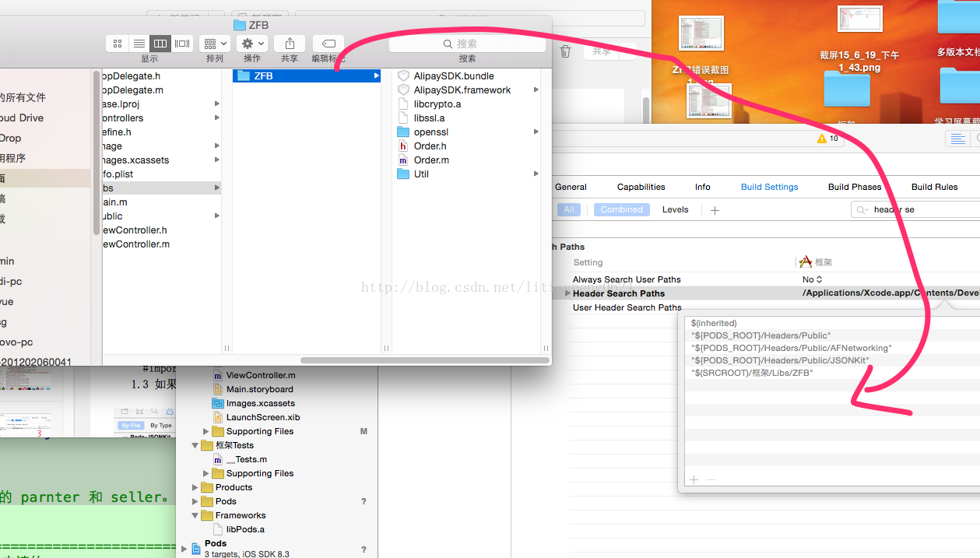Expand AlipaySDK.framework arrow
980x558 pixels.
[536, 89]
